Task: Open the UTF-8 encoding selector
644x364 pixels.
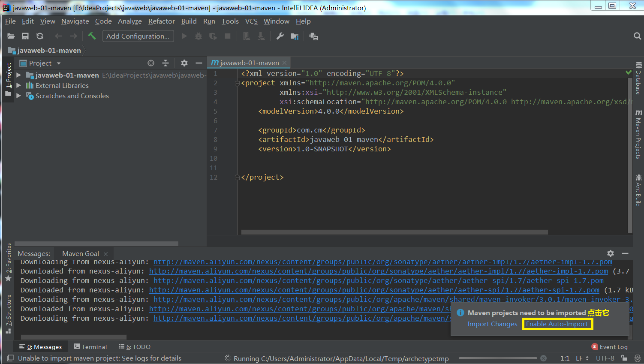Action: coord(605,358)
